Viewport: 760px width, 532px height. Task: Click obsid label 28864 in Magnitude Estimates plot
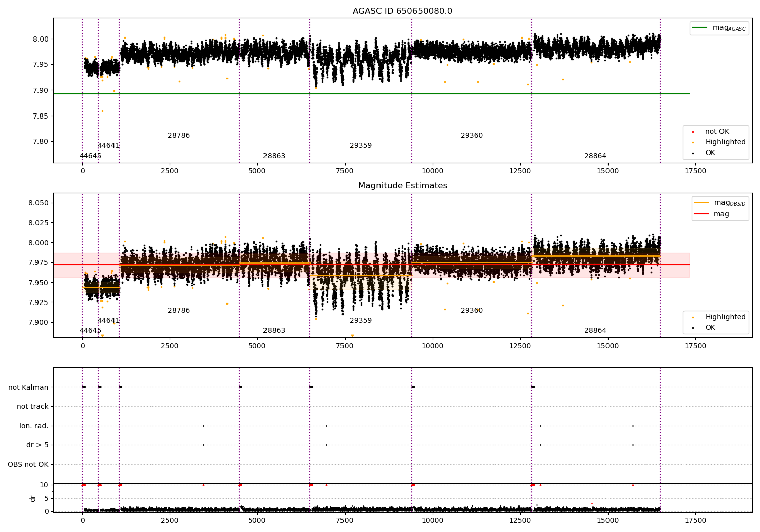coord(595,331)
